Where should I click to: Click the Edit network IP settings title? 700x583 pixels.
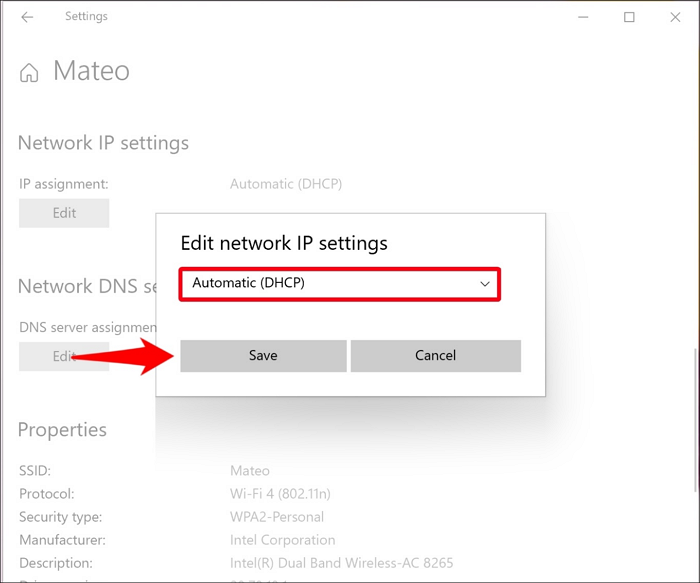(x=283, y=243)
